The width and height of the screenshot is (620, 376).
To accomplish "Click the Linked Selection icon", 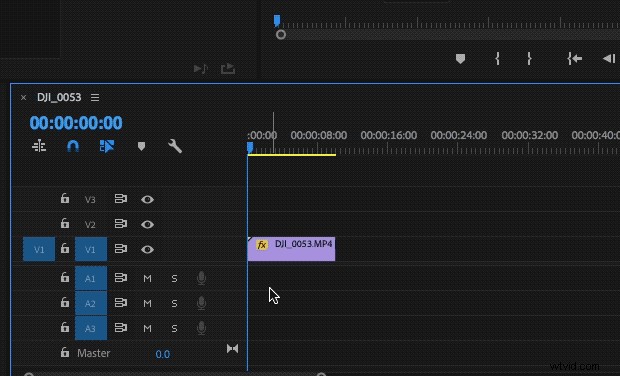I will click(x=107, y=146).
